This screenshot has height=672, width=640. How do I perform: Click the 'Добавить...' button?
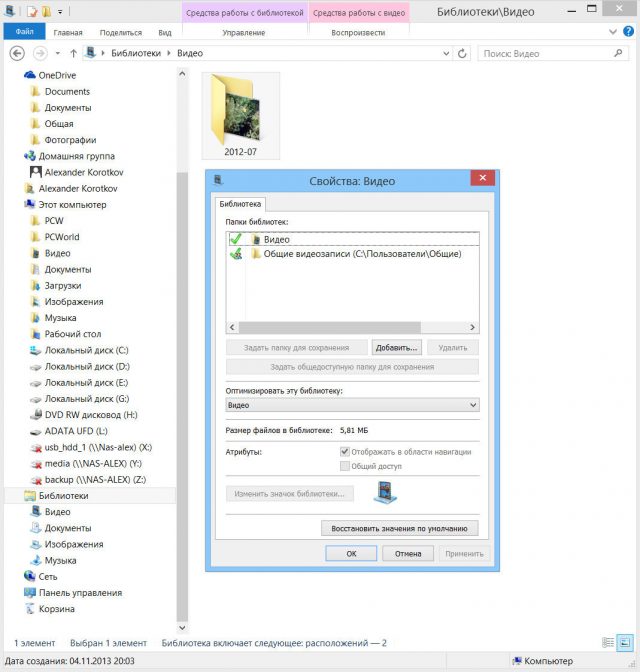pos(397,347)
